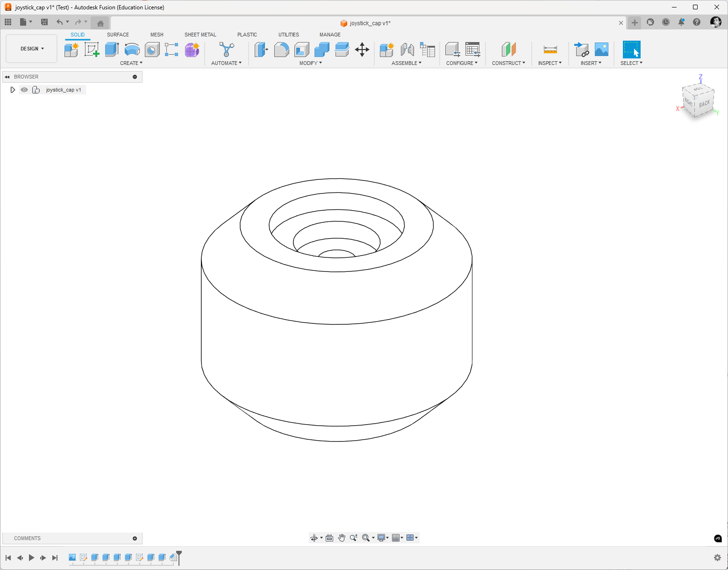Switch to the Sheet Metal tab

point(200,35)
